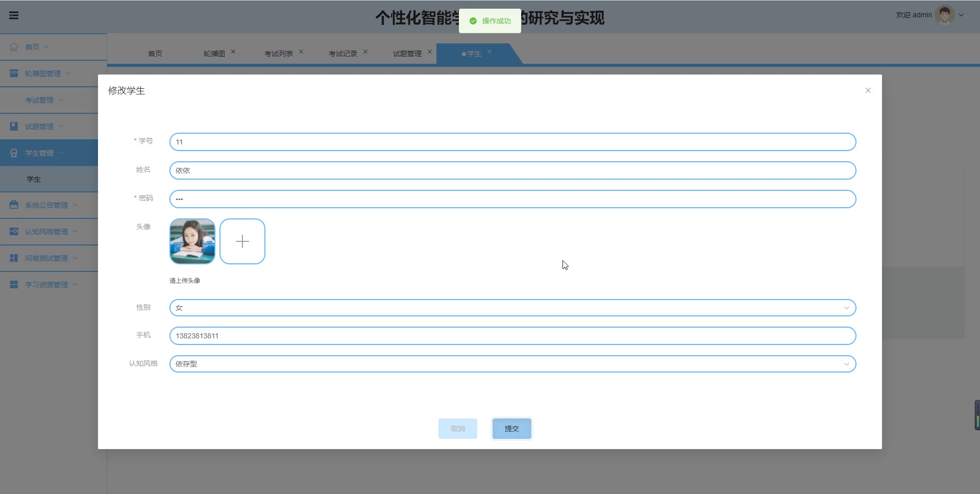980x494 pixels.
Task: Switch to the 轮播图 tab
Action: (x=214, y=54)
